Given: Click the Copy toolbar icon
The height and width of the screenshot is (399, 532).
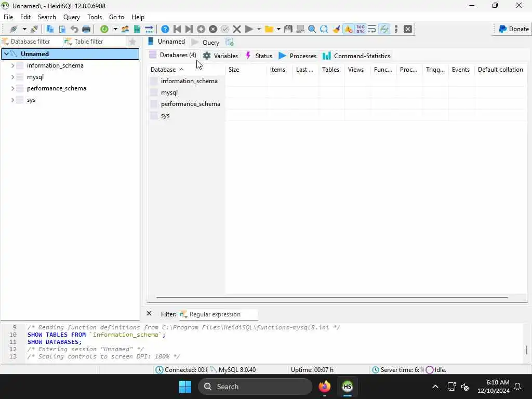Looking at the screenshot, I should click(x=50, y=29).
